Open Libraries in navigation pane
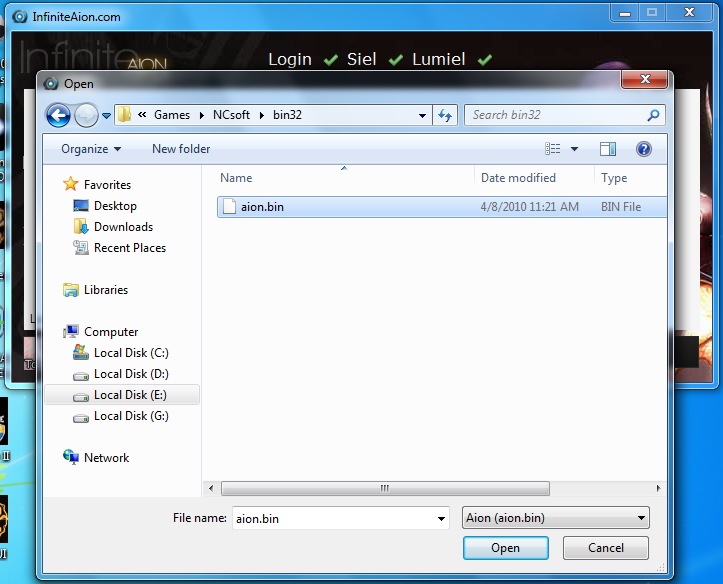This screenshot has height=584, width=723. [x=106, y=290]
